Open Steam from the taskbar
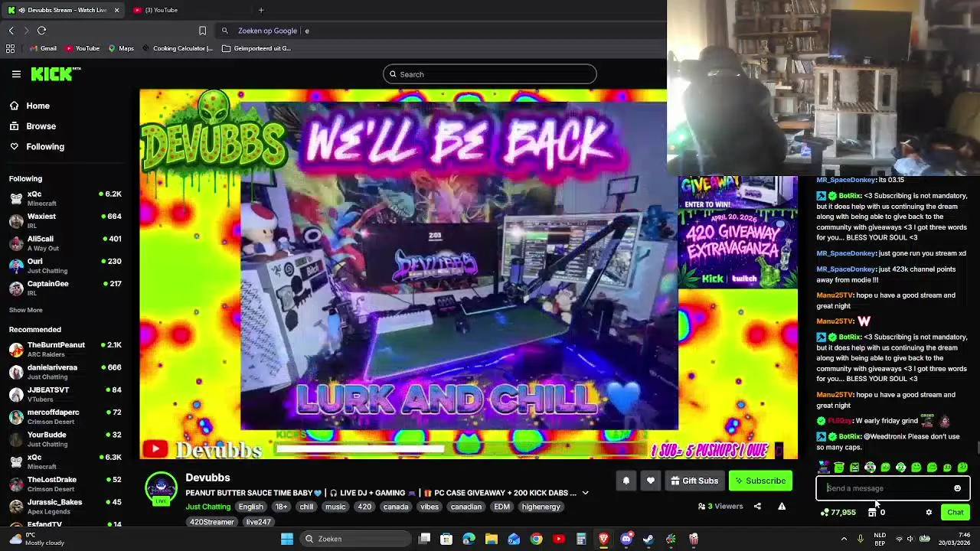The width and height of the screenshot is (980, 551). click(648, 539)
